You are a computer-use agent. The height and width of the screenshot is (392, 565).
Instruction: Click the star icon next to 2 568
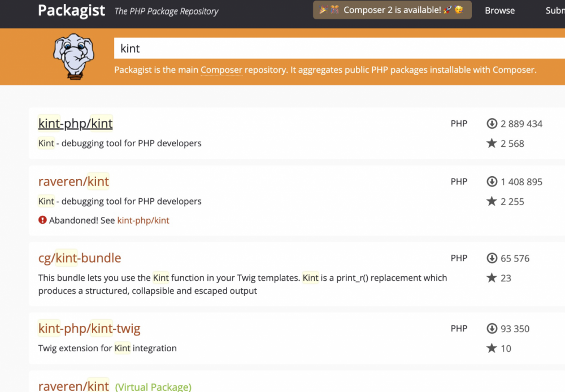coord(492,143)
